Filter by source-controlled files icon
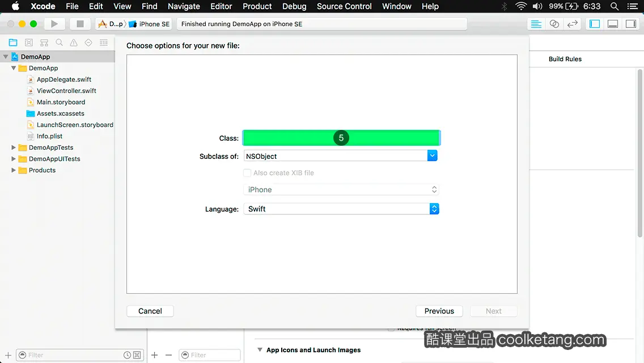The width and height of the screenshot is (644, 363). [x=137, y=355]
